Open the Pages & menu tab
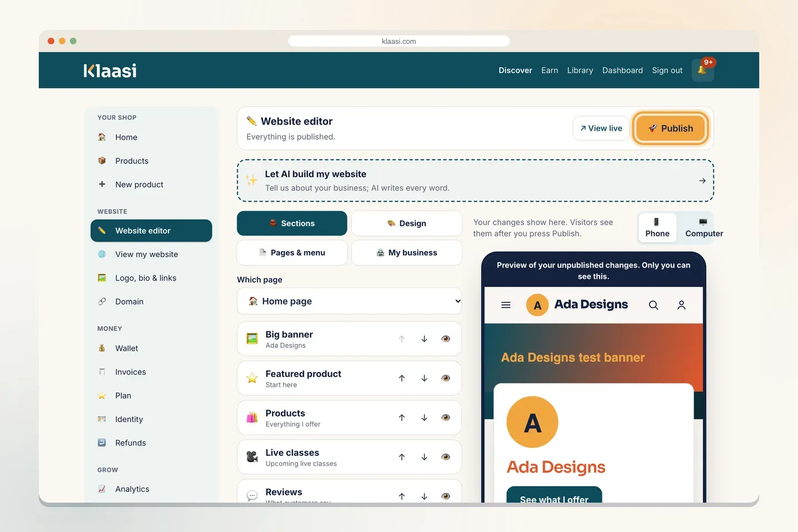 292,253
